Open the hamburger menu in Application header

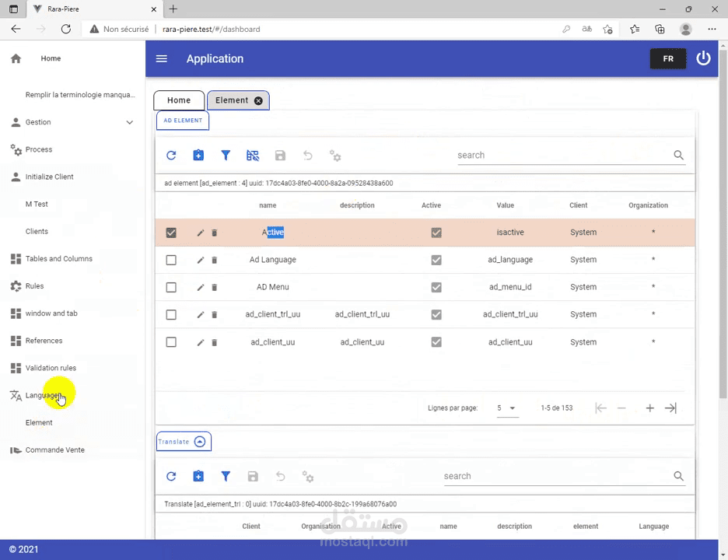pos(161,58)
